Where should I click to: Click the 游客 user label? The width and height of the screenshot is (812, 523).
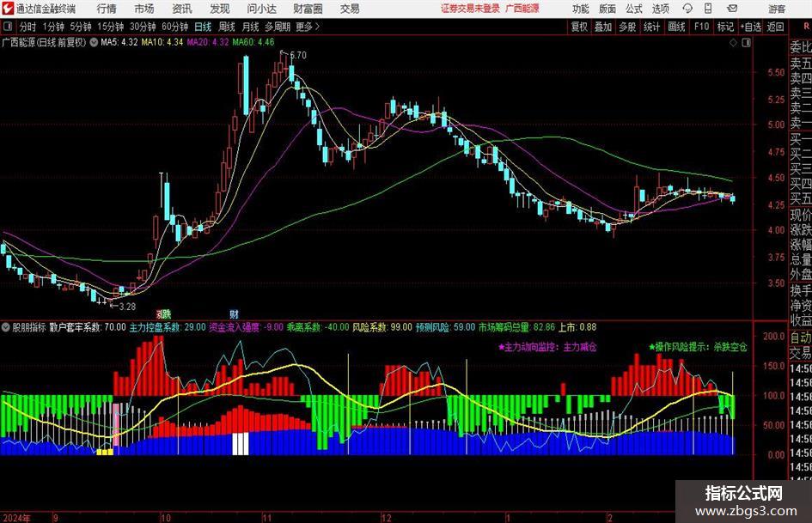click(x=776, y=9)
